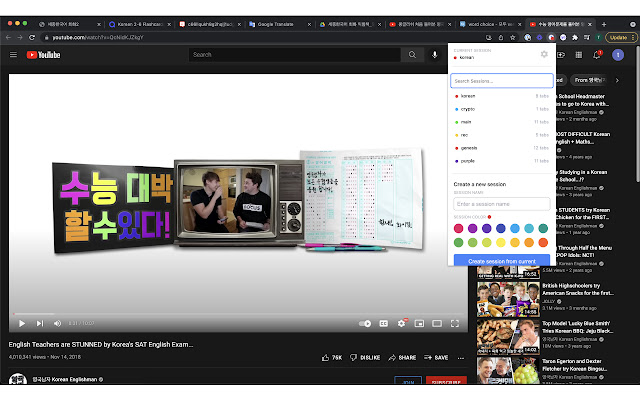Focus the Search Sessions field

(x=502, y=81)
